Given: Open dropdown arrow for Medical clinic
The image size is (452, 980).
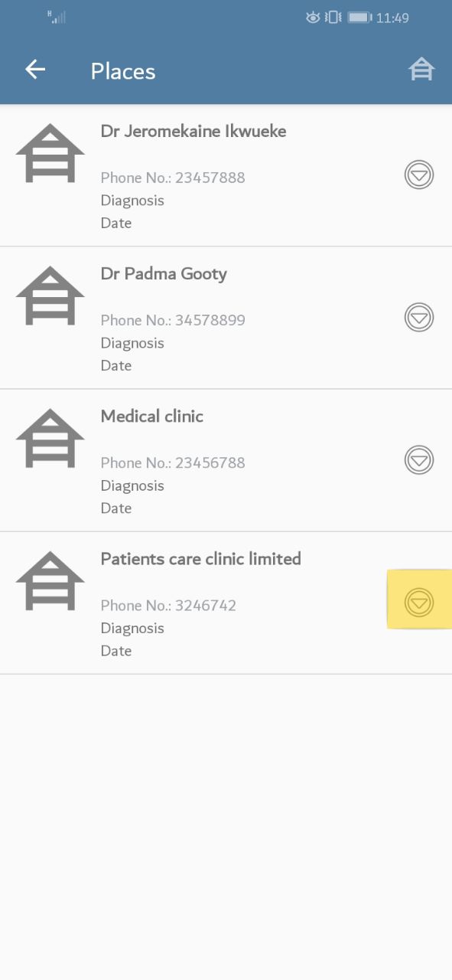Looking at the screenshot, I should click(x=419, y=460).
